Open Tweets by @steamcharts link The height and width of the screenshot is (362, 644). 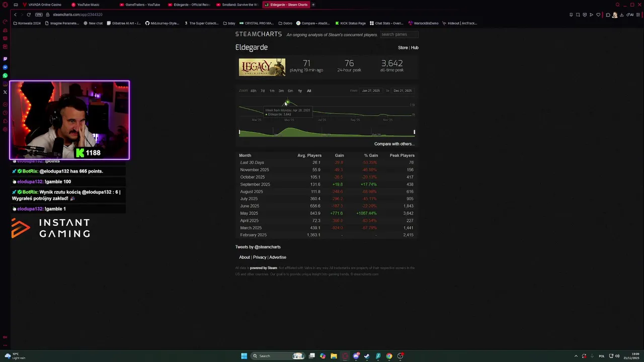[x=258, y=247]
